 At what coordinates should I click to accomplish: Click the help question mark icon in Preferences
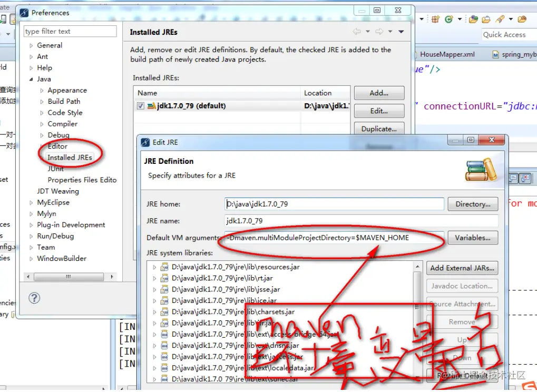click(x=34, y=298)
